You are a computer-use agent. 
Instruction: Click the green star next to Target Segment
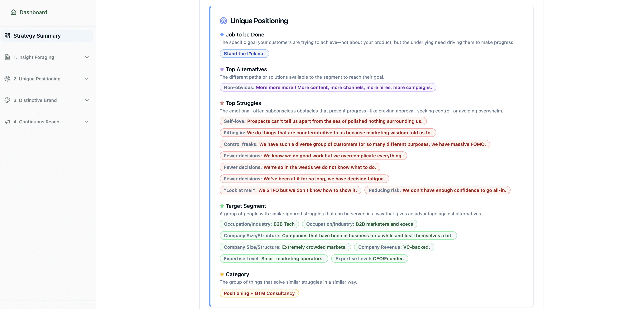pos(222,206)
